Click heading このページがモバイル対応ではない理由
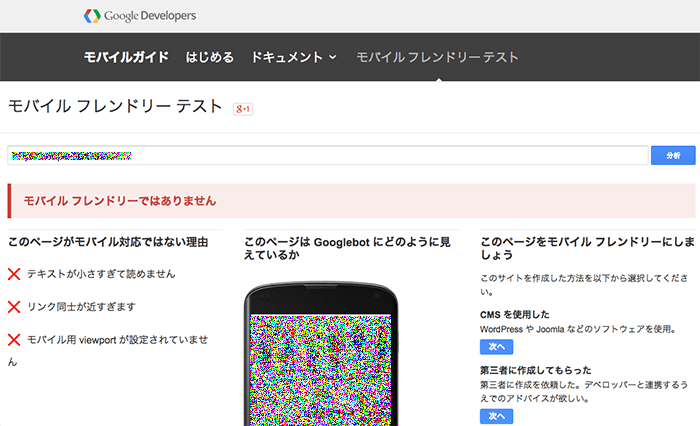The height and width of the screenshot is (426, 700). [x=108, y=242]
